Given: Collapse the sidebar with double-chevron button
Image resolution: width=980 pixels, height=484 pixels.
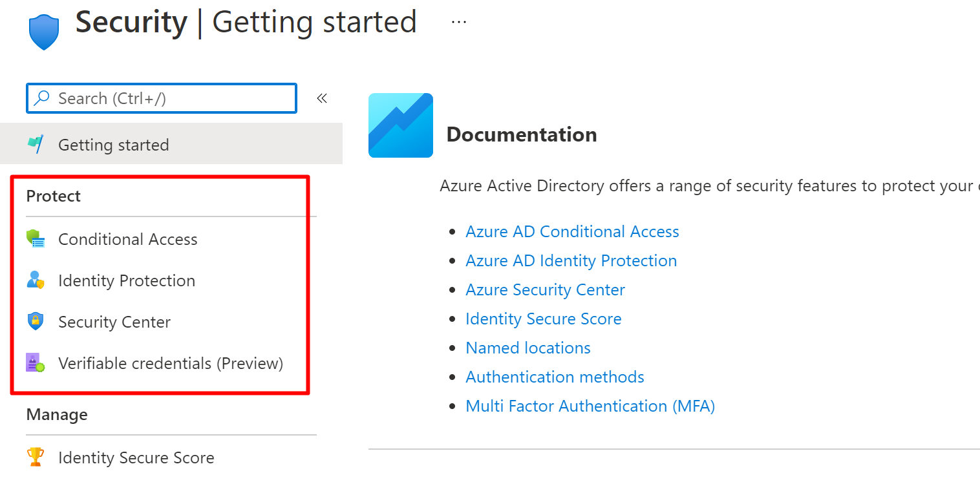Looking at the screenshot, I should [321, 98].
